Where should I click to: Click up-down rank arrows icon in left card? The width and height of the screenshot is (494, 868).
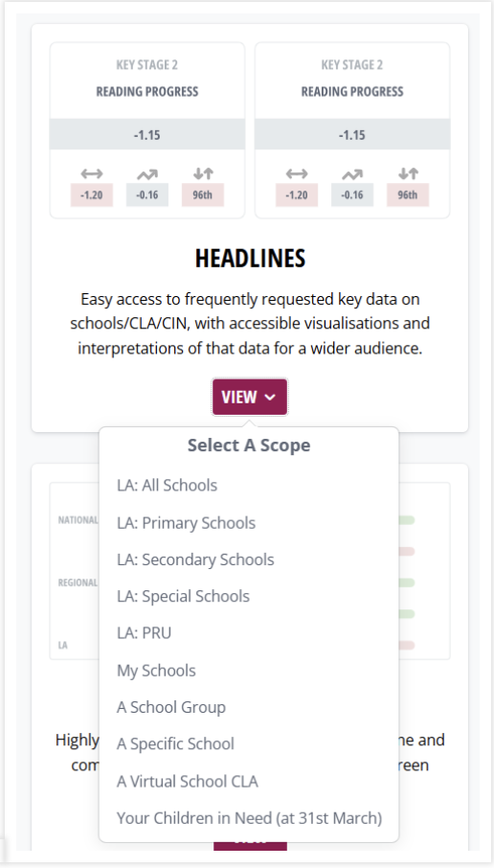203,173
